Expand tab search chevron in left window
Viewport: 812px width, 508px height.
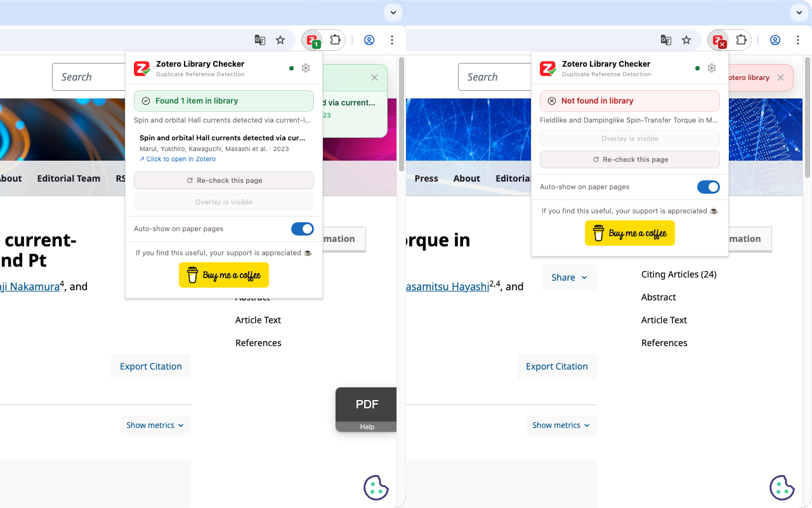[393, 12]
